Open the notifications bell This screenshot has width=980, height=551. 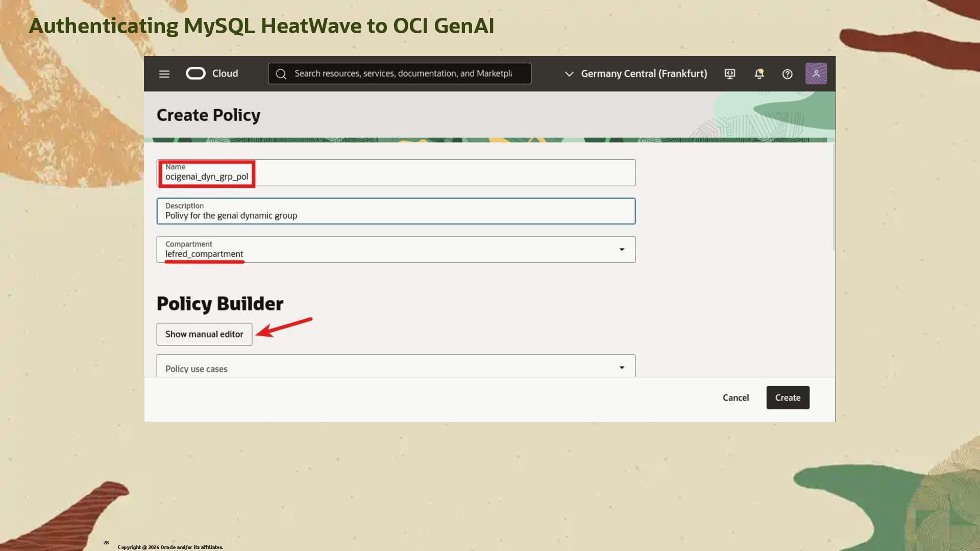759,74
